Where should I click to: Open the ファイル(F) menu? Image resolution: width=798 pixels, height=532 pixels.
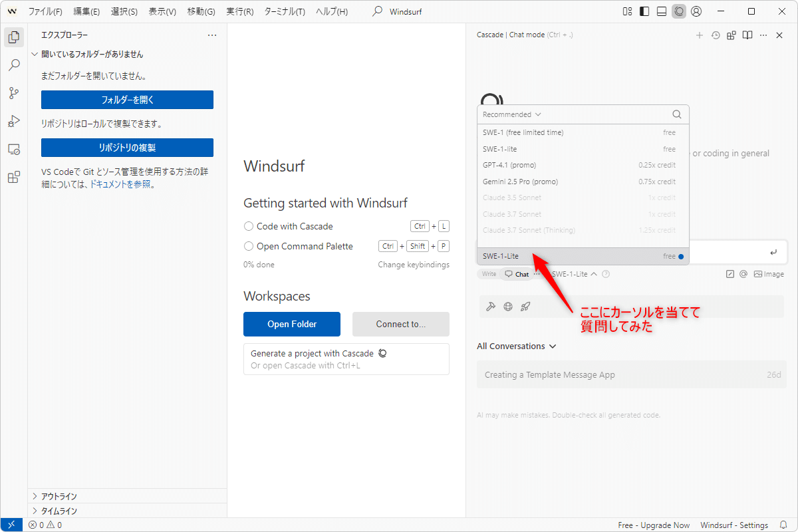(45, 11)
